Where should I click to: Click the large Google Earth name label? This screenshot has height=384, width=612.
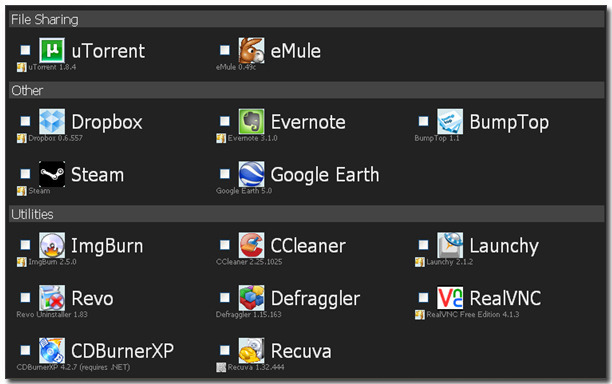[325, 175]
